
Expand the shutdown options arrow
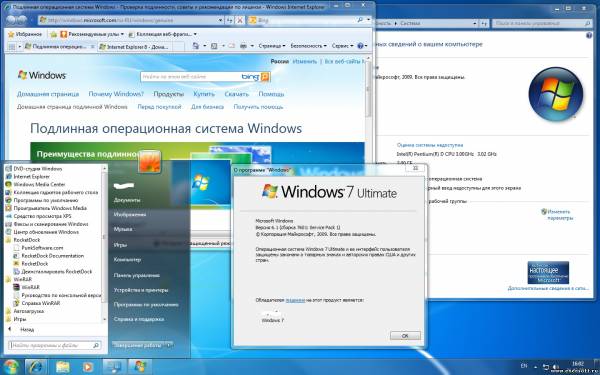point(168,345)
